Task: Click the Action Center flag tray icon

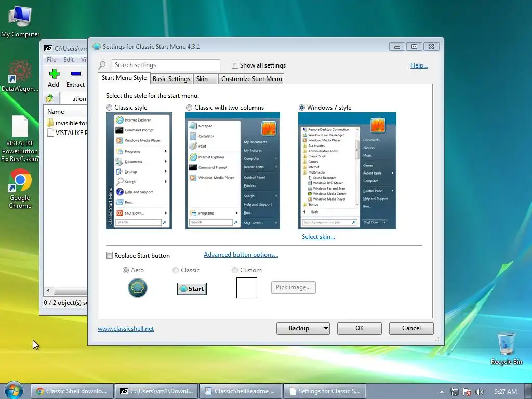Action: tap(467, 392)
